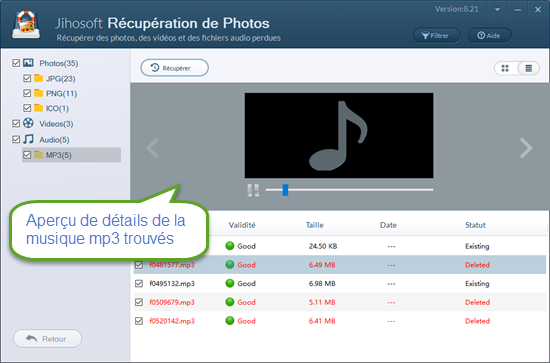
Task: Click the green validity dot in 24.50 KB row
Action: coord(230,246)
